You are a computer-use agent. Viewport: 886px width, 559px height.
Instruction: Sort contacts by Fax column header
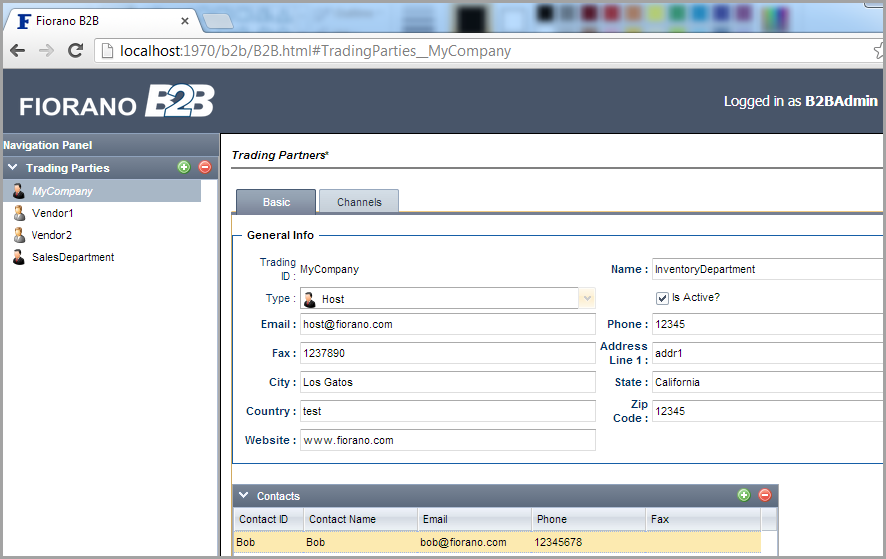click(x=703, y=519)
